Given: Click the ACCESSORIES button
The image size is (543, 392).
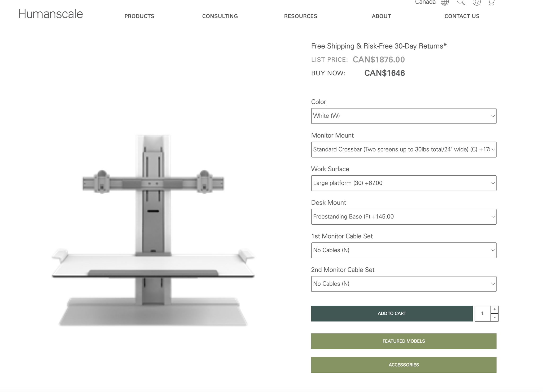Looking at the screenshot, I should pyautogui.click(x=404, y=365).
